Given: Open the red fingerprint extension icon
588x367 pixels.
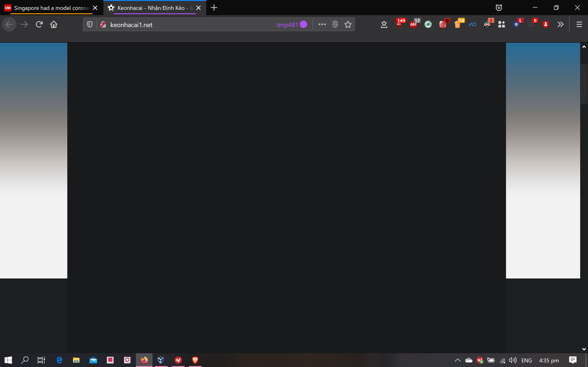Looking at the screenshot, I should pos(443,24).
